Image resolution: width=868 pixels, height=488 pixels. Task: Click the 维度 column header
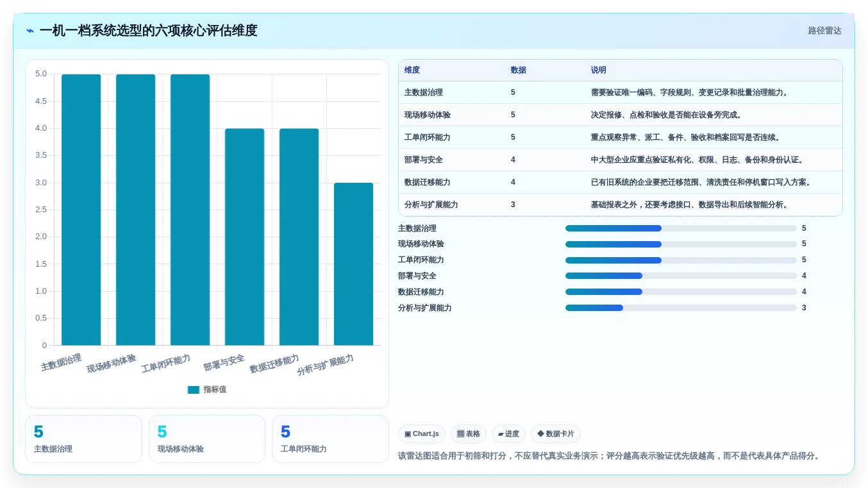[412, 71]
